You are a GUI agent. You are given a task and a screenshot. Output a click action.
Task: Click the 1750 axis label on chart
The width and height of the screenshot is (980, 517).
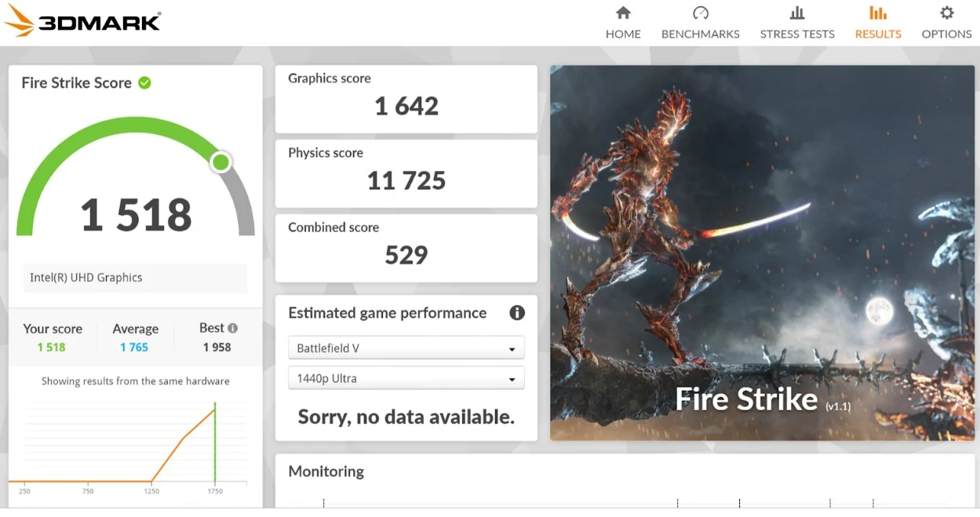click(x=215, y=491)
